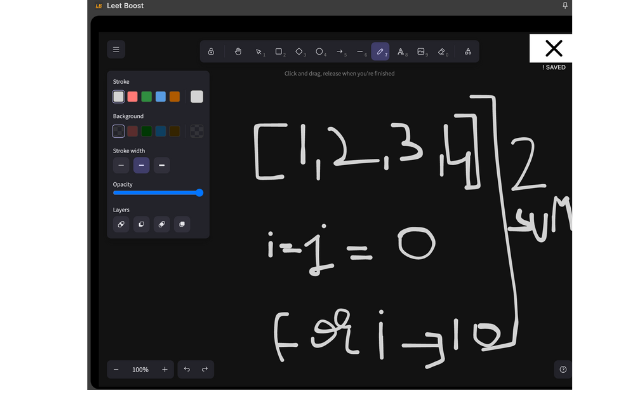Select the Insert image tool
The height and width of the screenshot is (400, 640).
pos(421,52)
